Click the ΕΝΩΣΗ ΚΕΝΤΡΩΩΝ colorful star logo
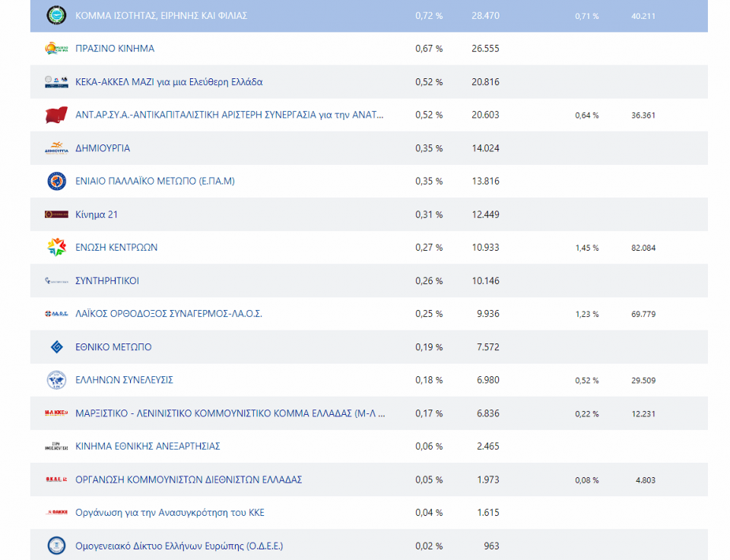This screenshot has width=730, height=560. [x=57, y=247]
